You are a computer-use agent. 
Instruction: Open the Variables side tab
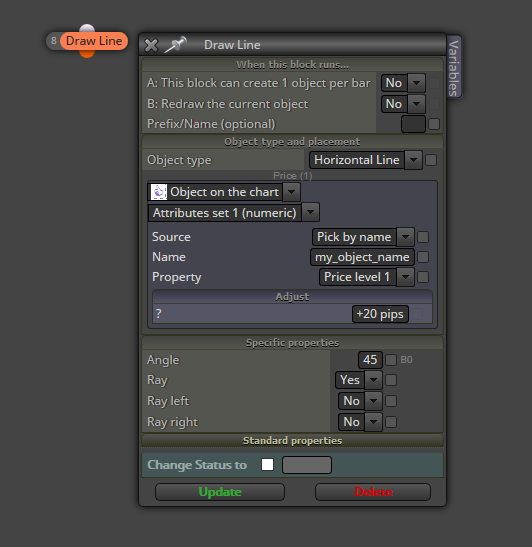(x=454, y=67)
